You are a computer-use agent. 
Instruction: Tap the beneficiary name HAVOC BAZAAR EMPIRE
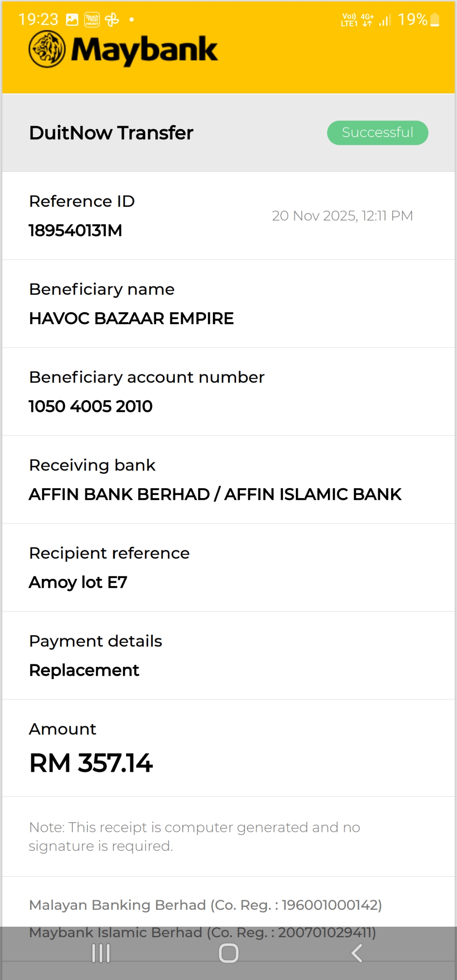tap(131, 319)
